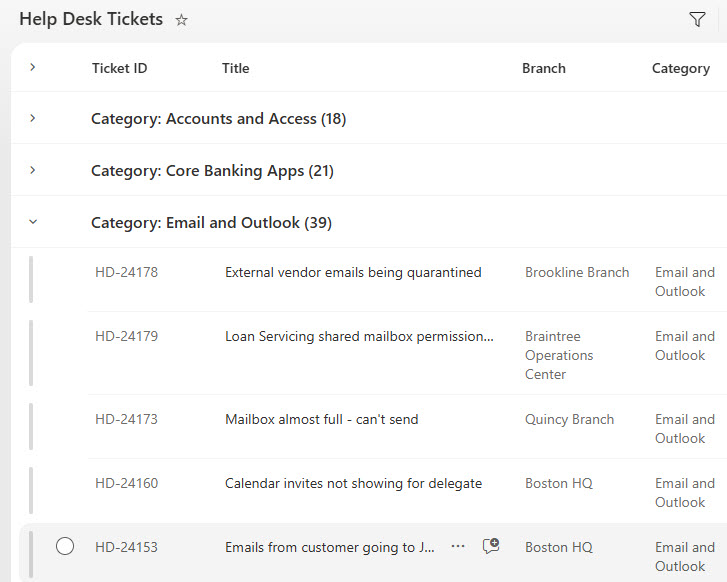The height and width of the screenshot is (582, 727).
Task: Click ticket ID HD-24178
Action: 127,272
